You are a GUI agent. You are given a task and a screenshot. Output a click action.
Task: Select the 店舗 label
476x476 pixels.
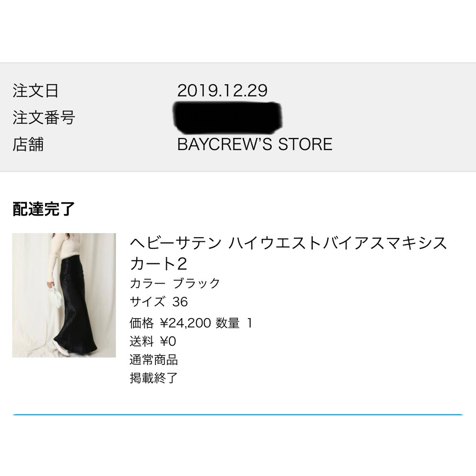coord(28,144)
